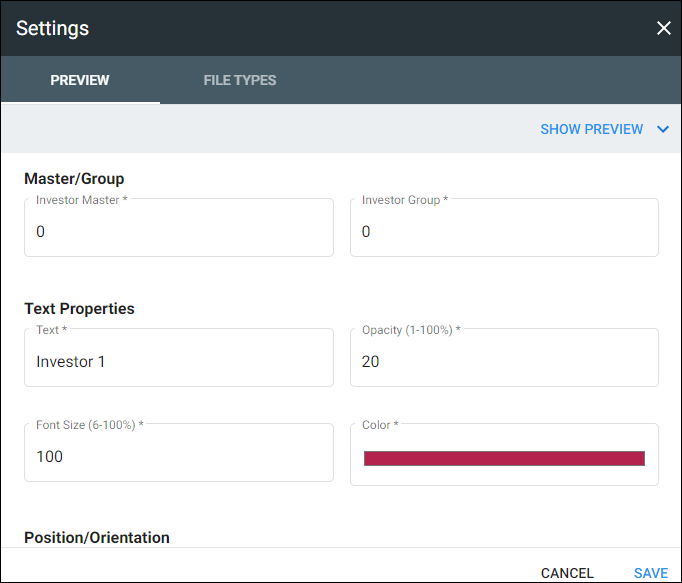Click the 'Opacity (1-100%)' field label

(411, 330)
